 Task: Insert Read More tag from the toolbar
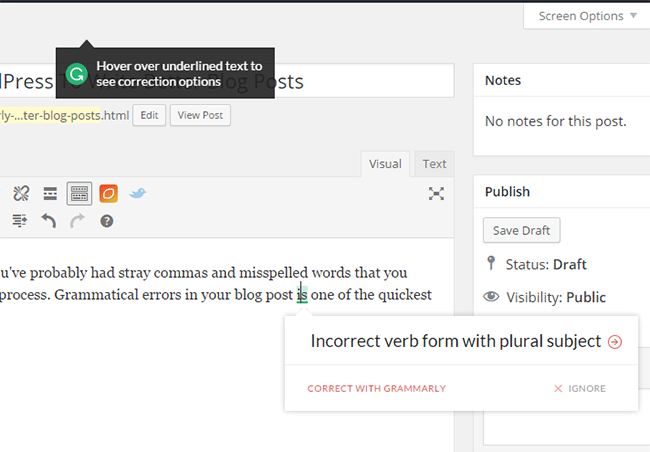pos(49,193)
